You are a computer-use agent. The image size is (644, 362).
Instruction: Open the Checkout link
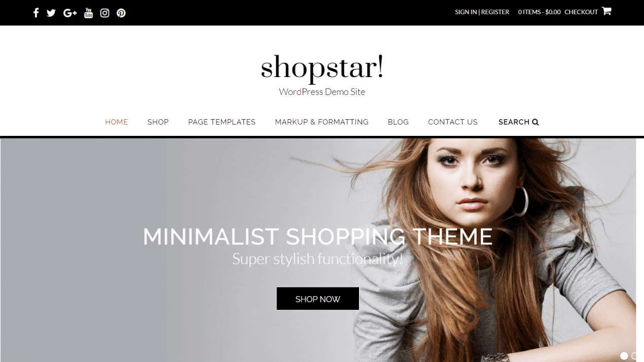point(581,12)
